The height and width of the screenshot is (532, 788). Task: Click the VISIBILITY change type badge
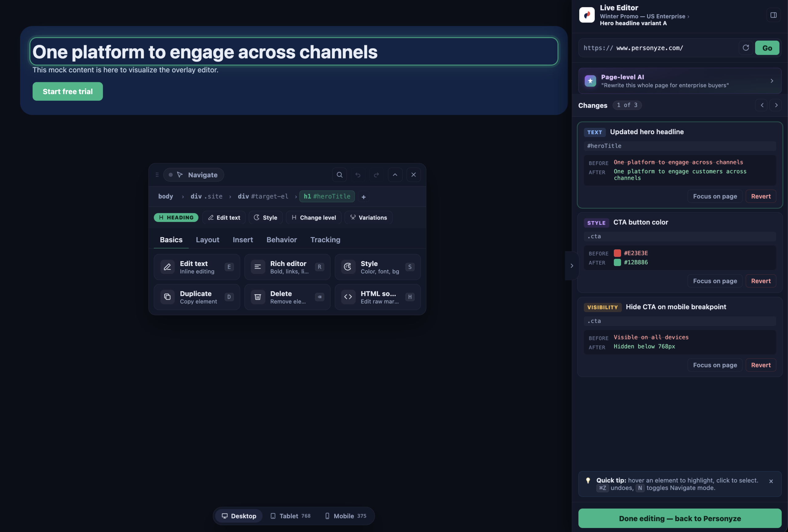[602, 307]
